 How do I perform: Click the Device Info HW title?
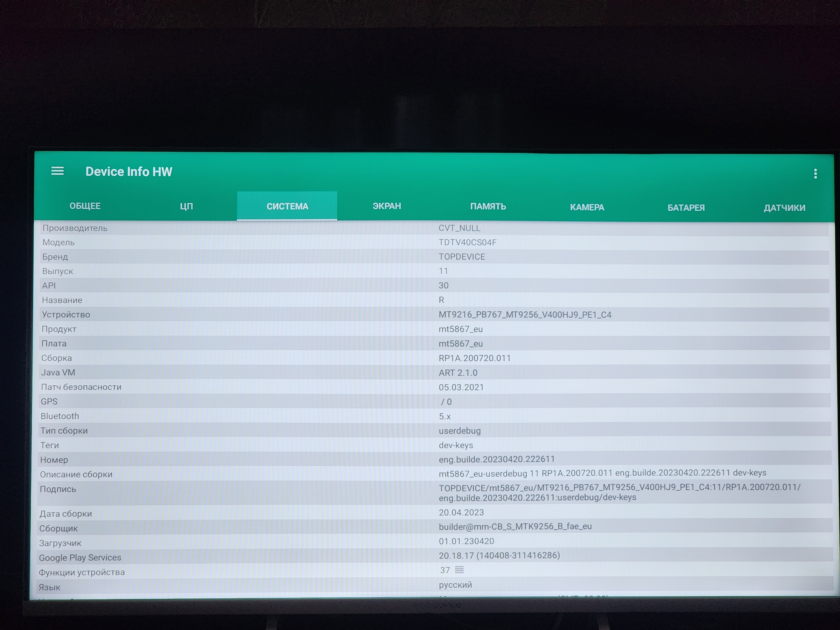pyautogui.click(x=129, y=171)
